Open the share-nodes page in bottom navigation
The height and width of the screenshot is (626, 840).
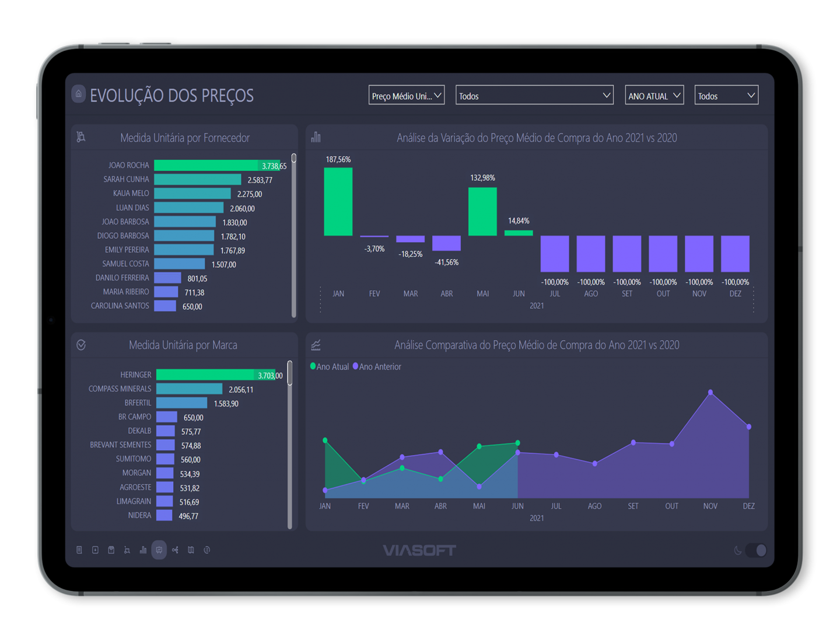(x=175, y=550)
